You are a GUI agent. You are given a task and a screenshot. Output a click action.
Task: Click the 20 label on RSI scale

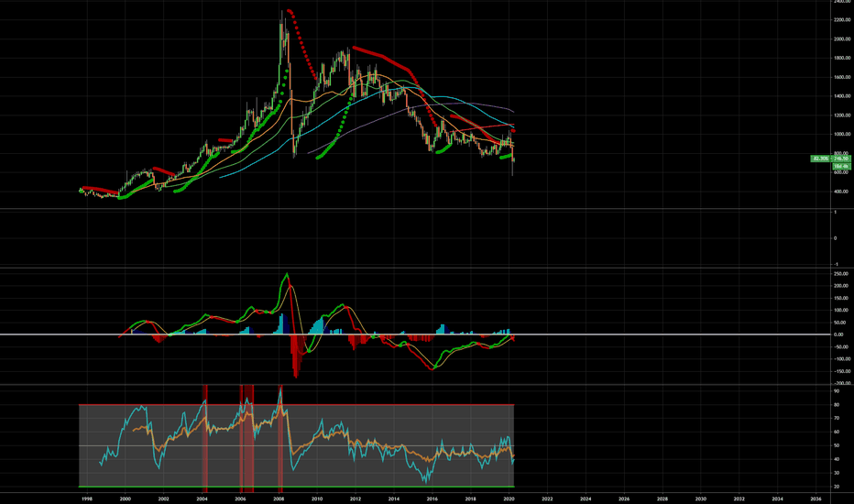(x=837, y=487)
